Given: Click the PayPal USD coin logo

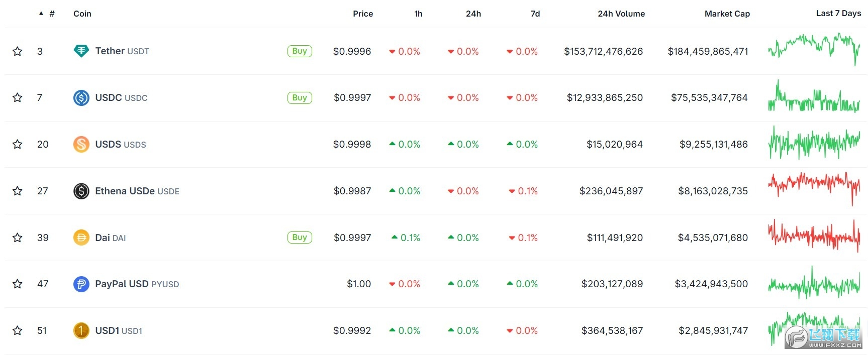Looking at the screenshot, I should click(x=81, y=284).
